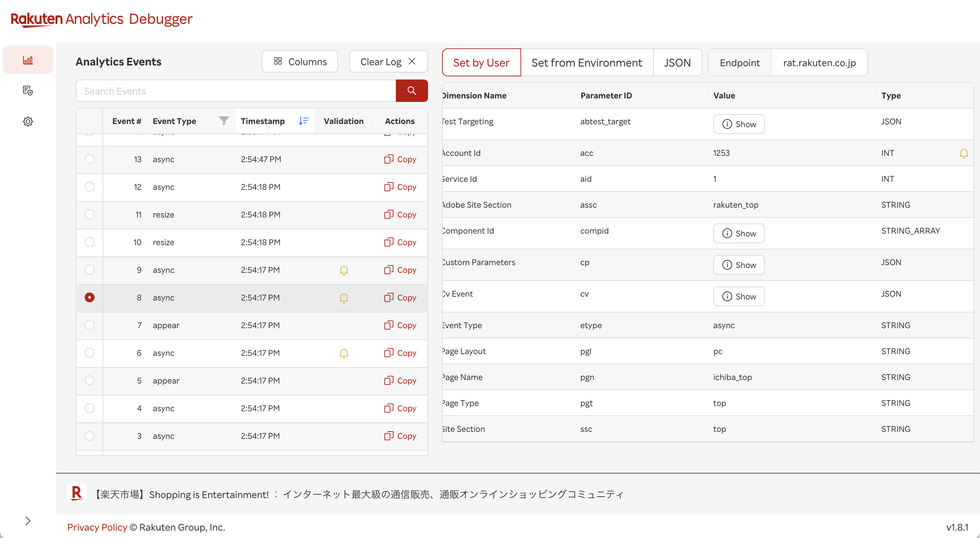Click the Validation column header

pyautogui.click(x=344, y=121)
